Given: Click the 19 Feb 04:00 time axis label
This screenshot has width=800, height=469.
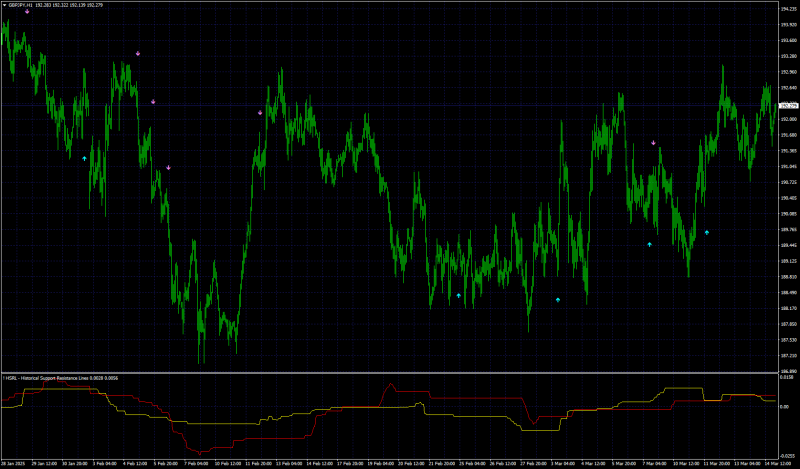Looking at the screenshot, I should [x=380, y=464].
